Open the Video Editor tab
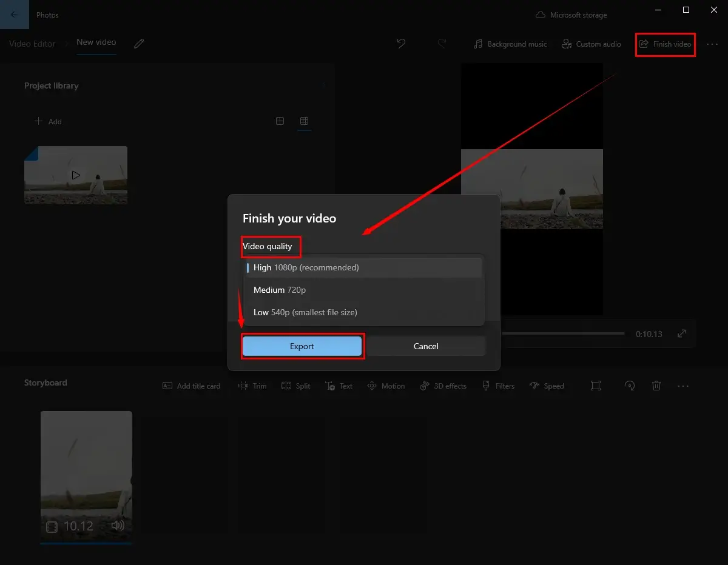 (32, 44)
